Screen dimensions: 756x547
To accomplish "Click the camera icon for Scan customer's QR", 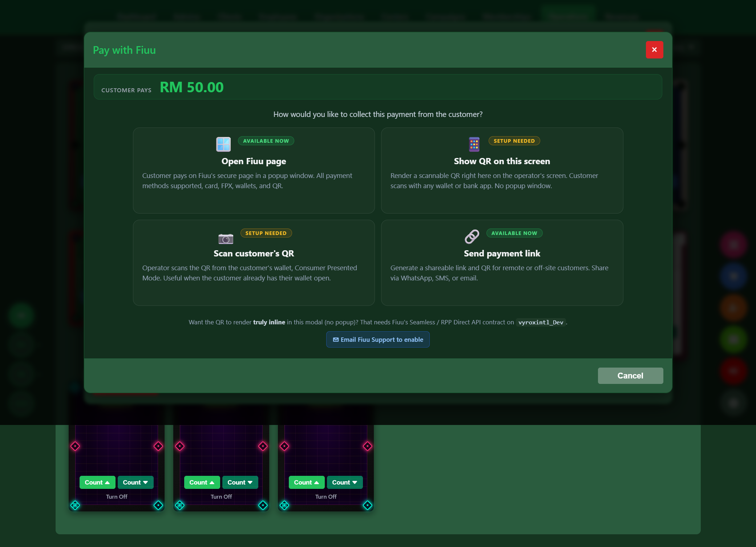I will tap(226, 239).
